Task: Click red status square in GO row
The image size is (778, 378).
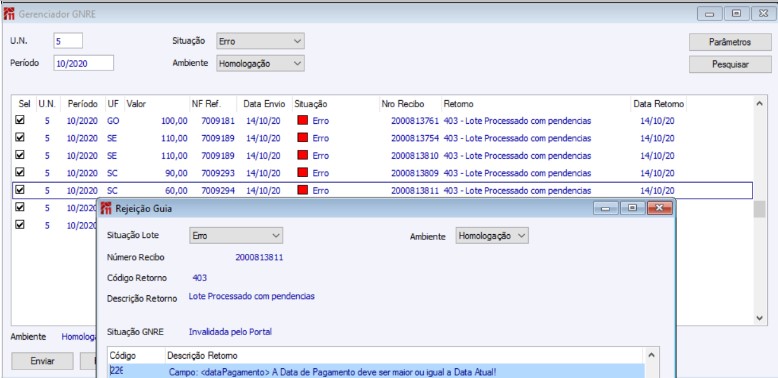Action: (x=302, y=120)
